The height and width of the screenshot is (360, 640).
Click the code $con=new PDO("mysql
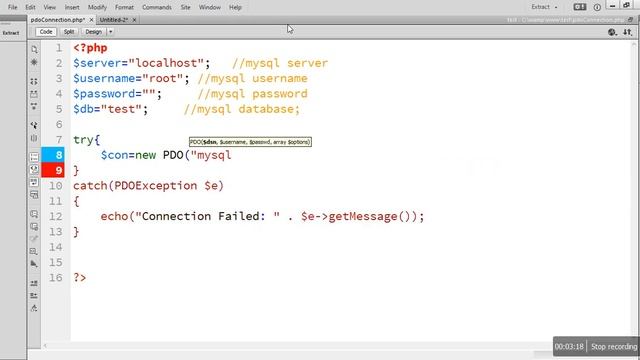tap(166, 155)
